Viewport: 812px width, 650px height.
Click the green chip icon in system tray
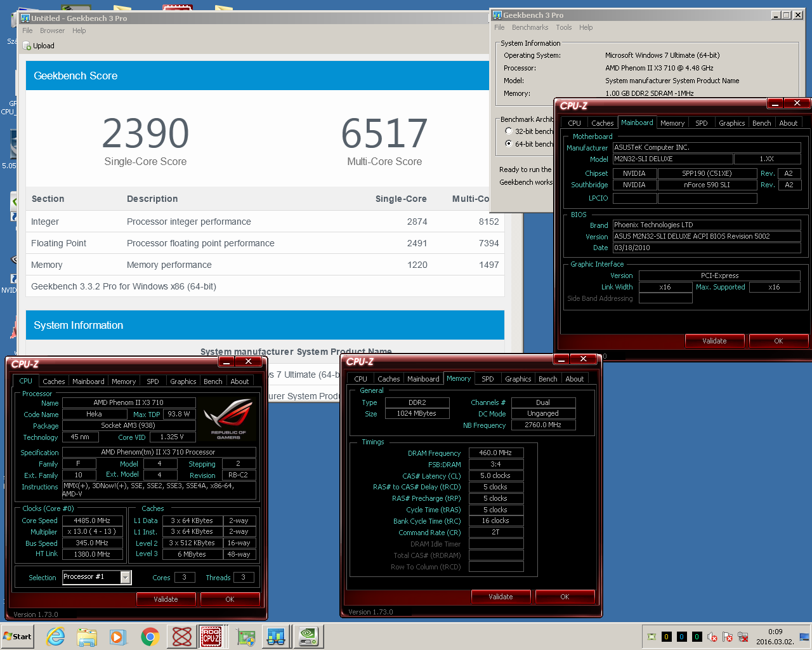[x=651, y=637]
